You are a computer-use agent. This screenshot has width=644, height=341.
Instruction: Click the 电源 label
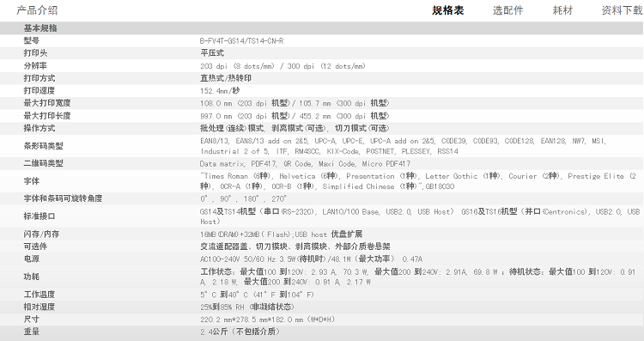coord(32,259)
